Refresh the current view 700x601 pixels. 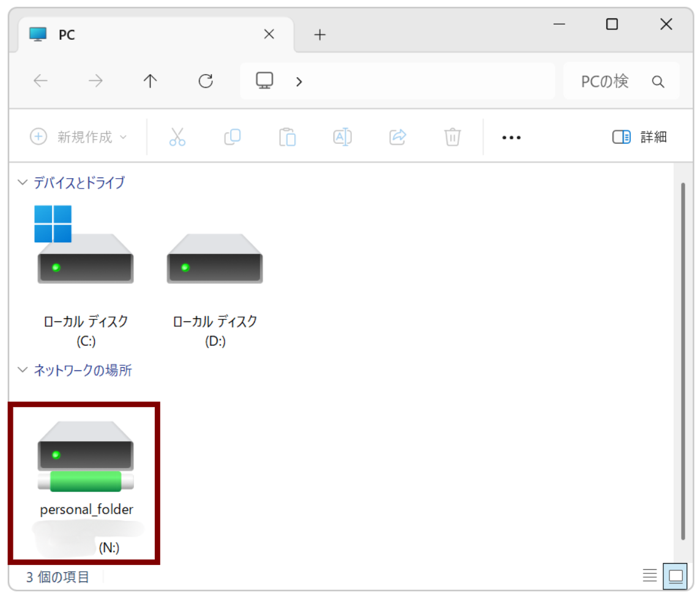point(206,81)
